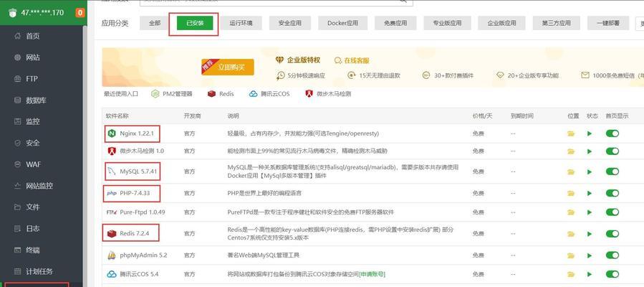Viewport: 644px width, 287px height.
Task: Switch off homepage display for MySQL 5.7.41
Action: pos(612,171)
